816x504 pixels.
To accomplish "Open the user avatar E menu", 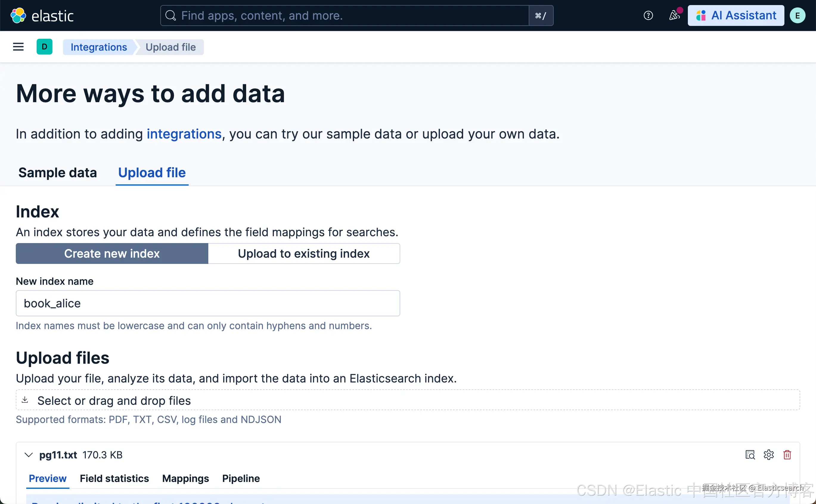I will [x=797, y=15].
